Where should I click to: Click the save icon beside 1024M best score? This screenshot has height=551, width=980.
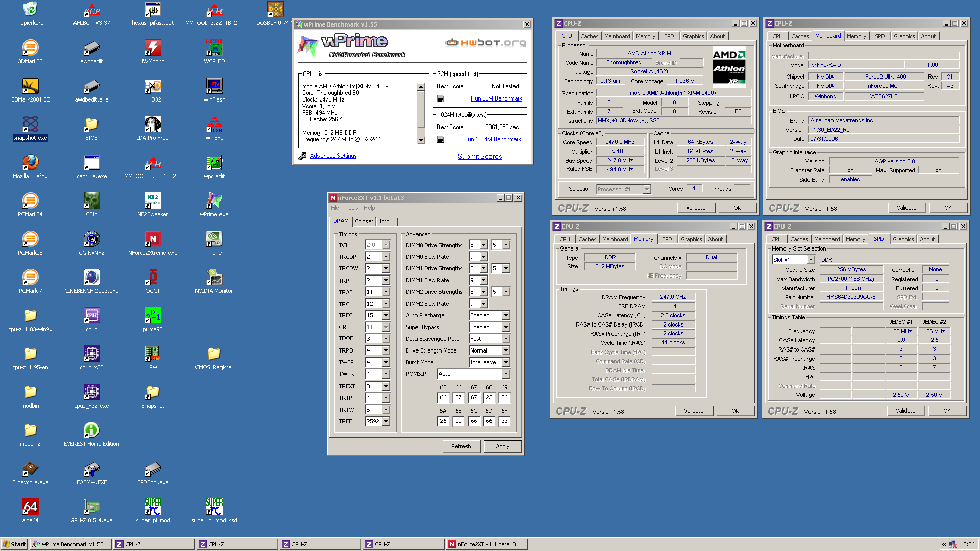440,139
